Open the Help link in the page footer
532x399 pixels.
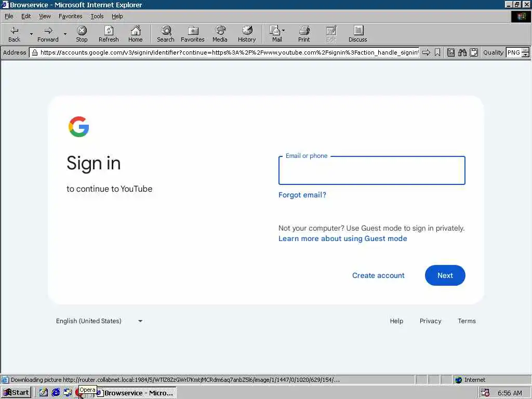396,321
